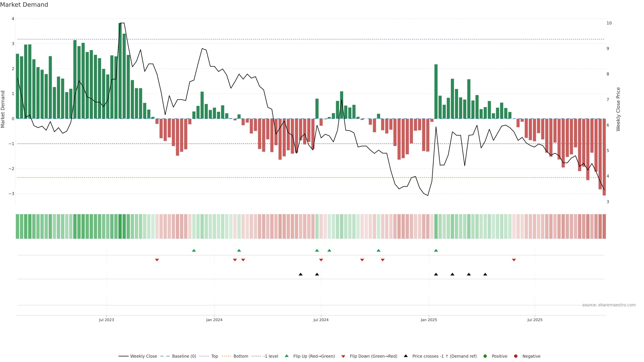Click Flip Up green triangle legend icon
This screenshot has height=362, width=644.
287,356
